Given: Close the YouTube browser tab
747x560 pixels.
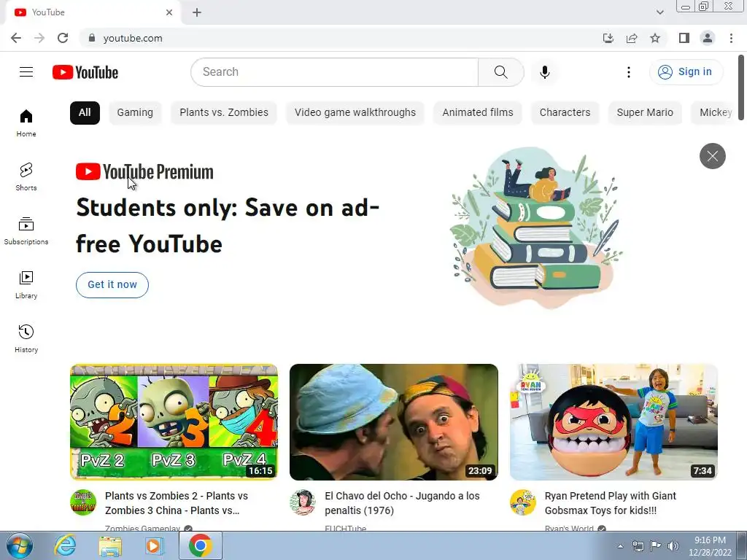Looking at the screenshot, I should [169, 12].
